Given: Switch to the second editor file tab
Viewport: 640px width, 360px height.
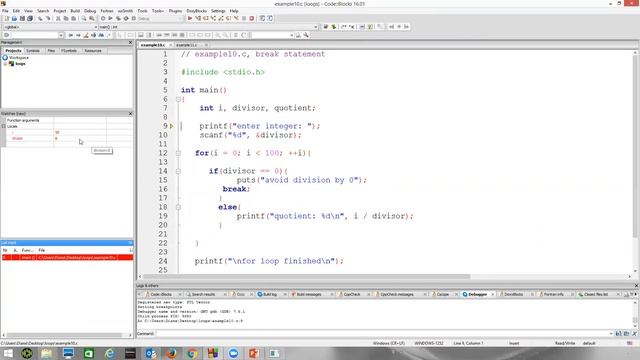Looking at the screenshot, I should coord(186,45).
